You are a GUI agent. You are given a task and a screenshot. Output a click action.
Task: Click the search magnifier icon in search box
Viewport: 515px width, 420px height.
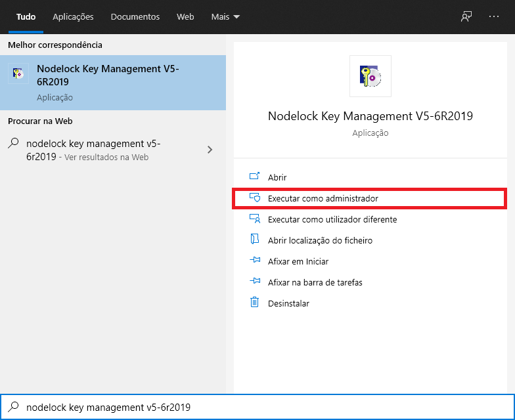click(13, 407)
